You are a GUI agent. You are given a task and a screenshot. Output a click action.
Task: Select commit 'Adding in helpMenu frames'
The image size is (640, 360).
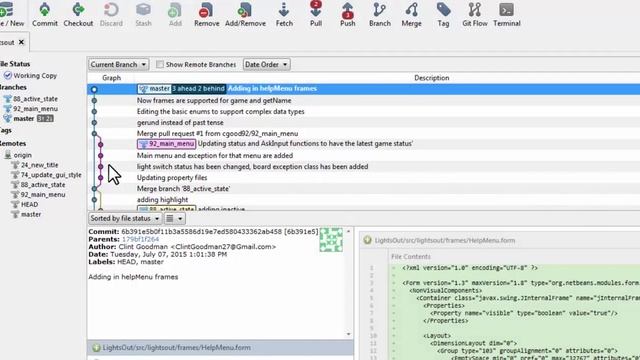tap(363, 89)
